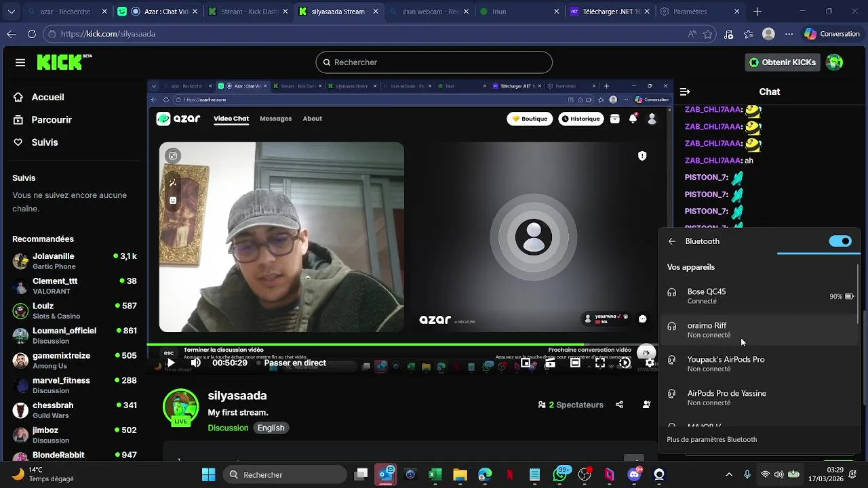Collapse the chat panel with arrow icon
The width and height of the screenshot is (868, 488).
[685, 91]
